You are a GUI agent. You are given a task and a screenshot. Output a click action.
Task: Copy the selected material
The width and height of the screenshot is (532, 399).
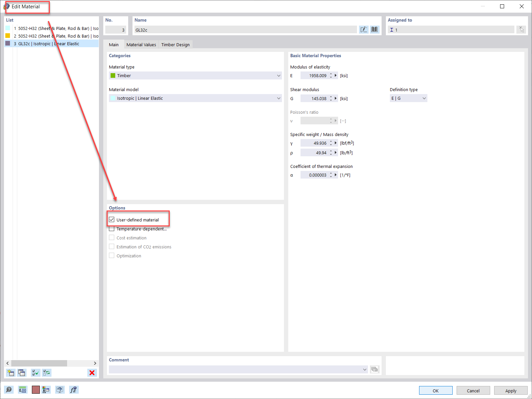click(22, 373)
